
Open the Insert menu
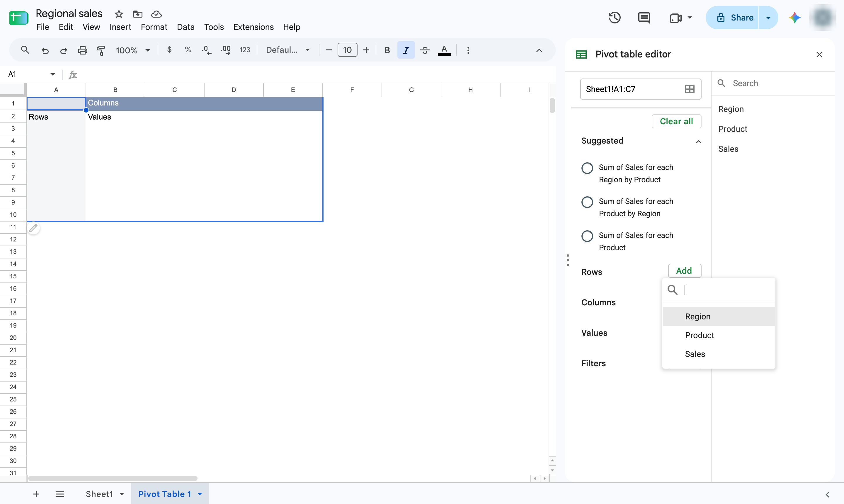point(120,27)
